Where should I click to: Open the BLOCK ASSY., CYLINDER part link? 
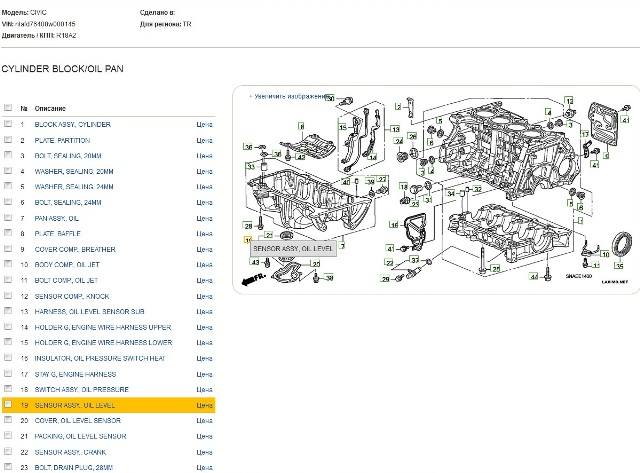(x=73, y=124)
